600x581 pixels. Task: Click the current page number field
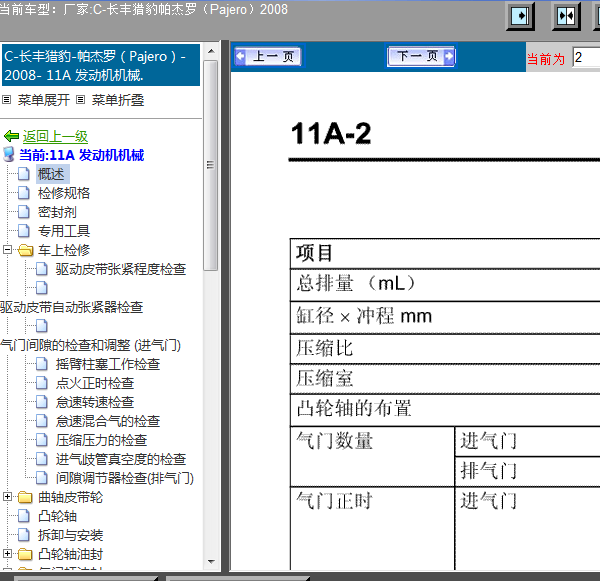coord(586,57)
